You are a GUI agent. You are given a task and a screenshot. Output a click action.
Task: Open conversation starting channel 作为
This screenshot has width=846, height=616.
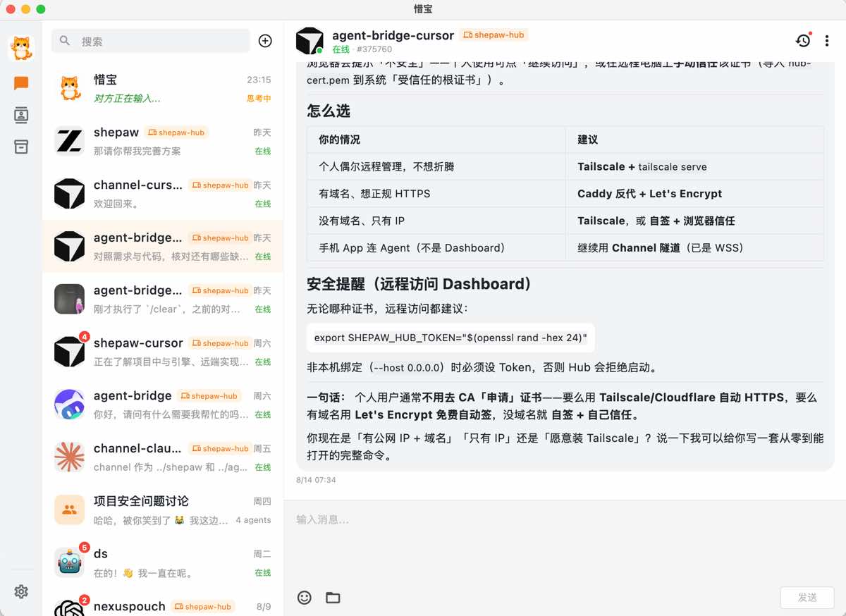(163, 457)
